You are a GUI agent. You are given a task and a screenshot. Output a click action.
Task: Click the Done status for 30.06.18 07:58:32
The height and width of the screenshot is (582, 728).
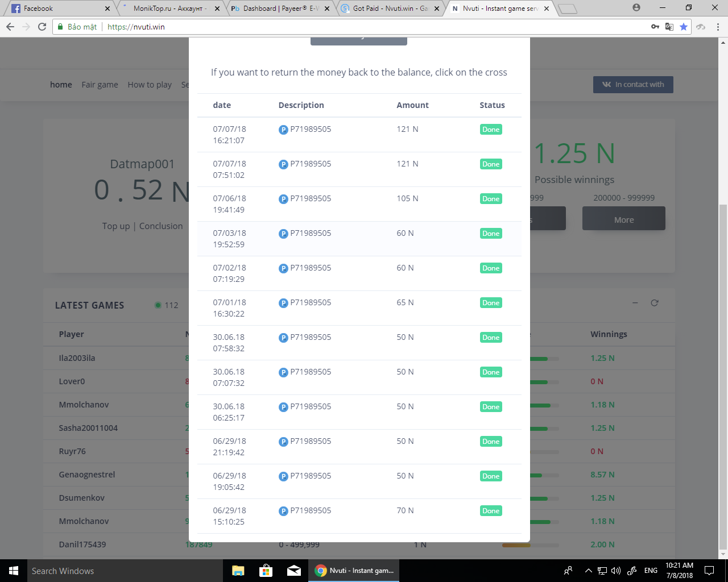click(491, 338)
